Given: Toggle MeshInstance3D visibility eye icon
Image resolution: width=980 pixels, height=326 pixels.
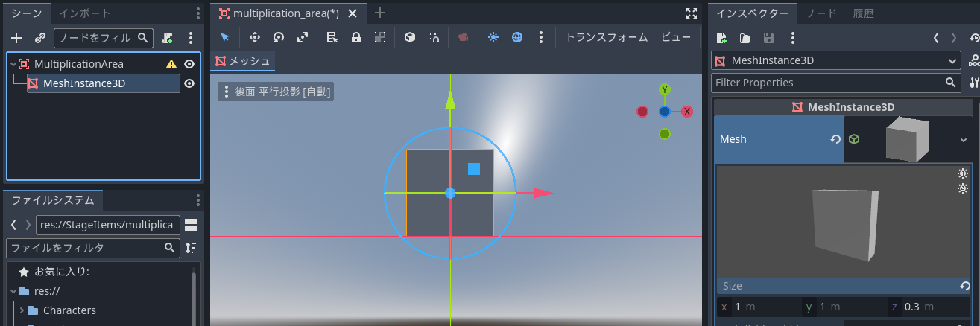Looking at the screenshot, I should pos(189,83).
